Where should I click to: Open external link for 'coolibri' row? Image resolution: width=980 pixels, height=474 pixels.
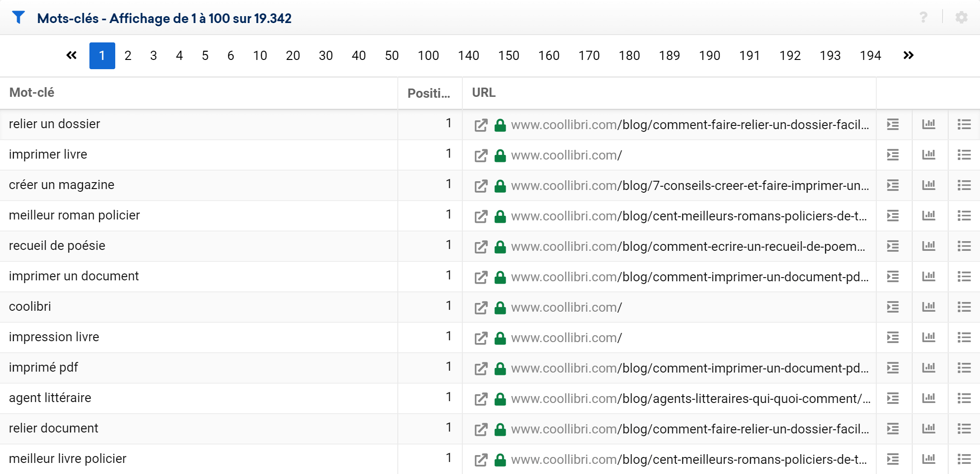481,308
